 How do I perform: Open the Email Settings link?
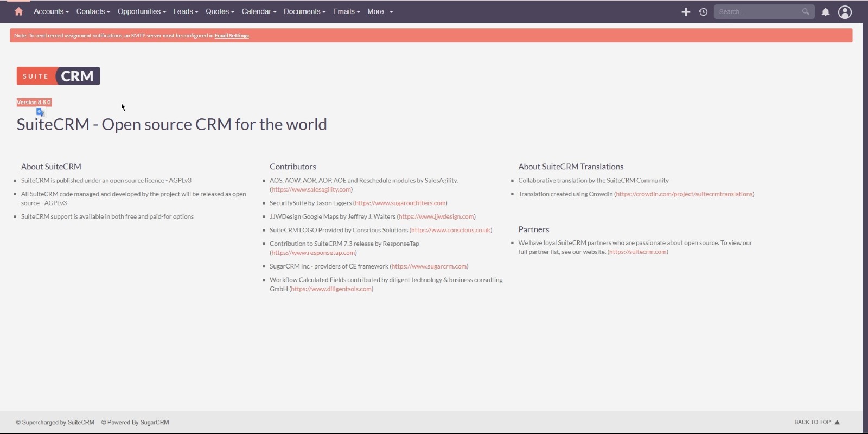click(232, 36)
